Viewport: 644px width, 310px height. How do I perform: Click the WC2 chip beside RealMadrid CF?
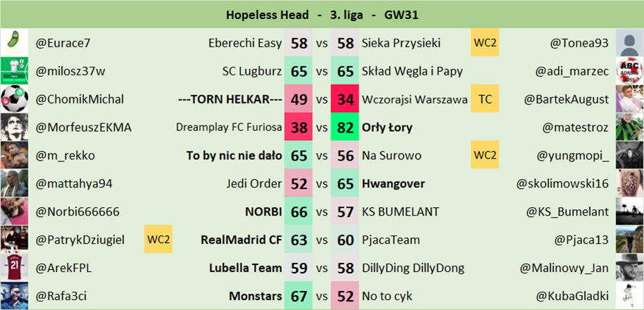159,240
